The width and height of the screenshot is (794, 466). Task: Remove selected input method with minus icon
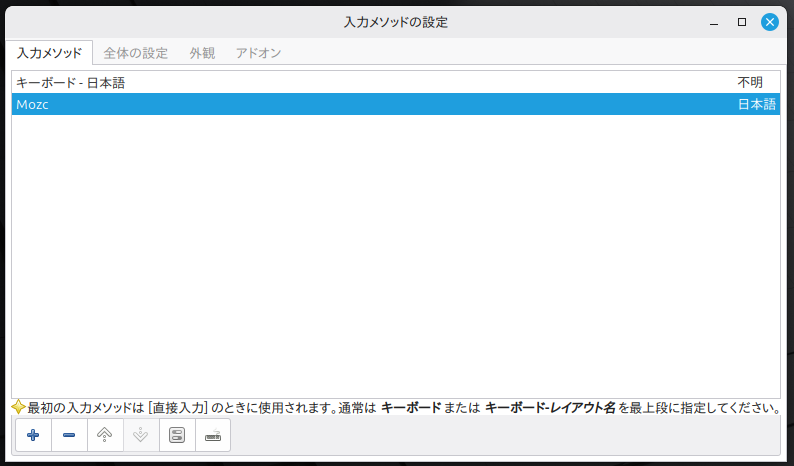click(x=69, y=435)
